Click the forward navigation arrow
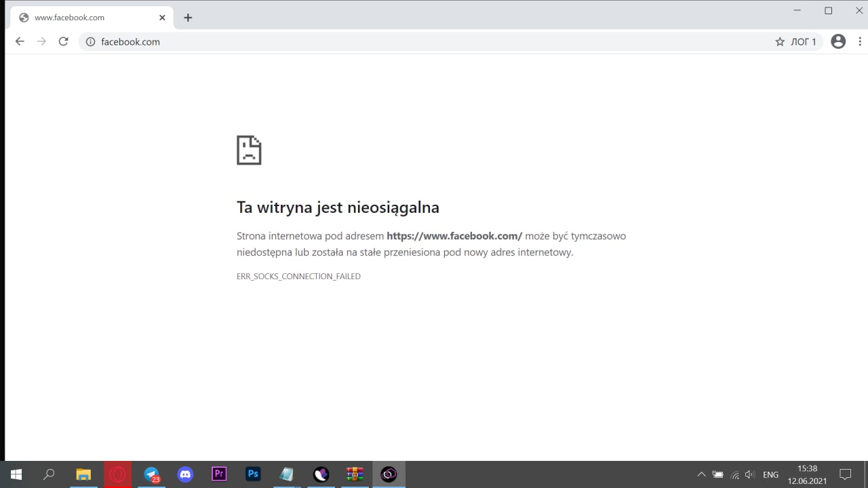Screen dimensions: 868x488 point(41,41)
